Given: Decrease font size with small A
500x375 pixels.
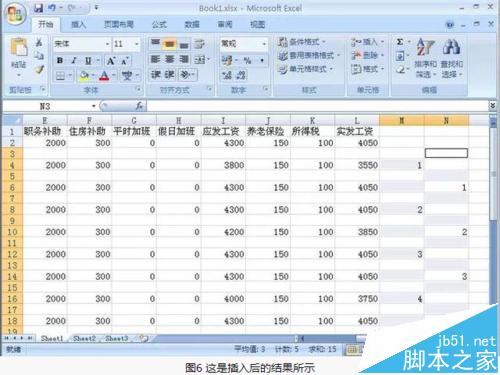Looking at the screenshot, I should [124, 61].
